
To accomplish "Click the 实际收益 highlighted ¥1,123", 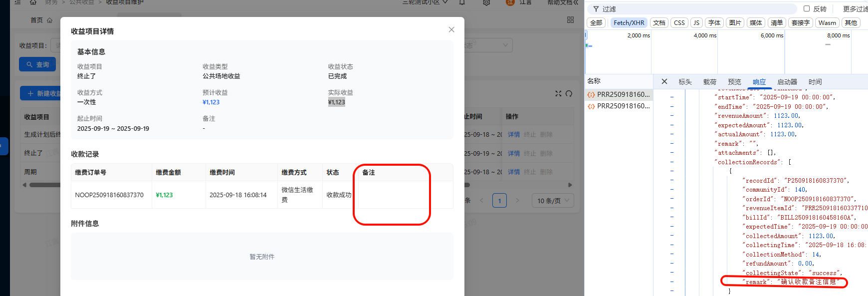I will tap(336, 102).
